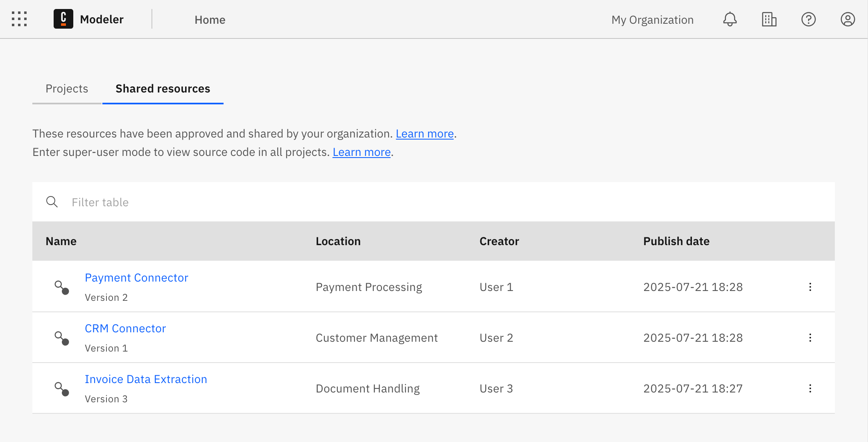Open the CRM Connector resource

[x=125, y=328]
